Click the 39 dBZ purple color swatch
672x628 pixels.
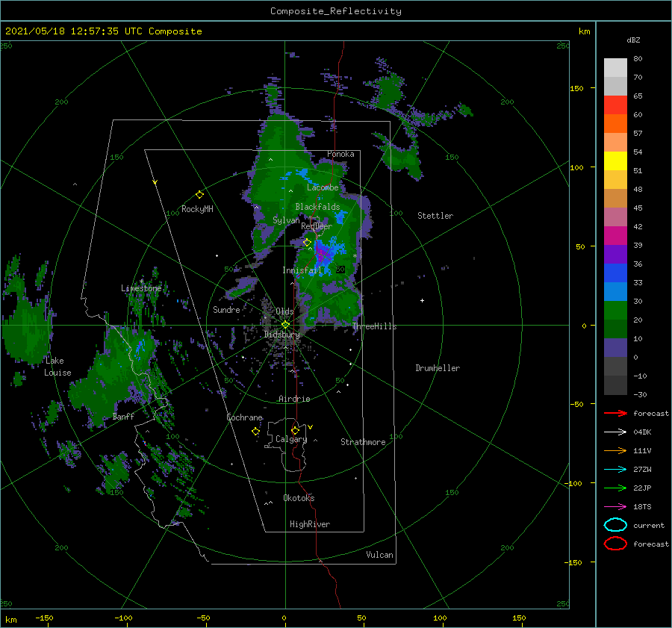pyautogui.click(x=615, y=254)
